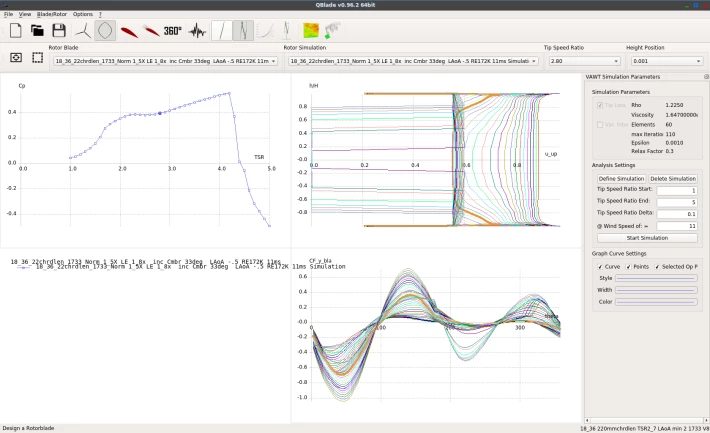Select the VAWT mode oval rotor icon

pyautogui.click(x=105, y=31)
